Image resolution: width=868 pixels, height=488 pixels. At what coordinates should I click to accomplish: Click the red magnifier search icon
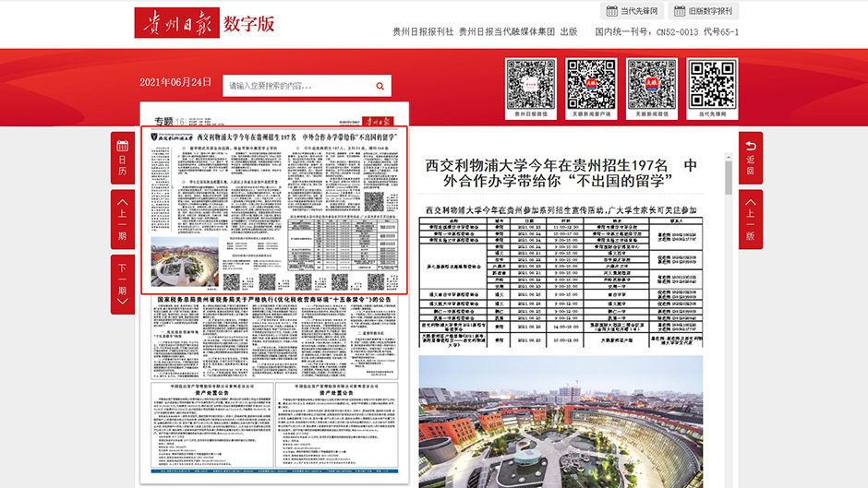(380, 86)
